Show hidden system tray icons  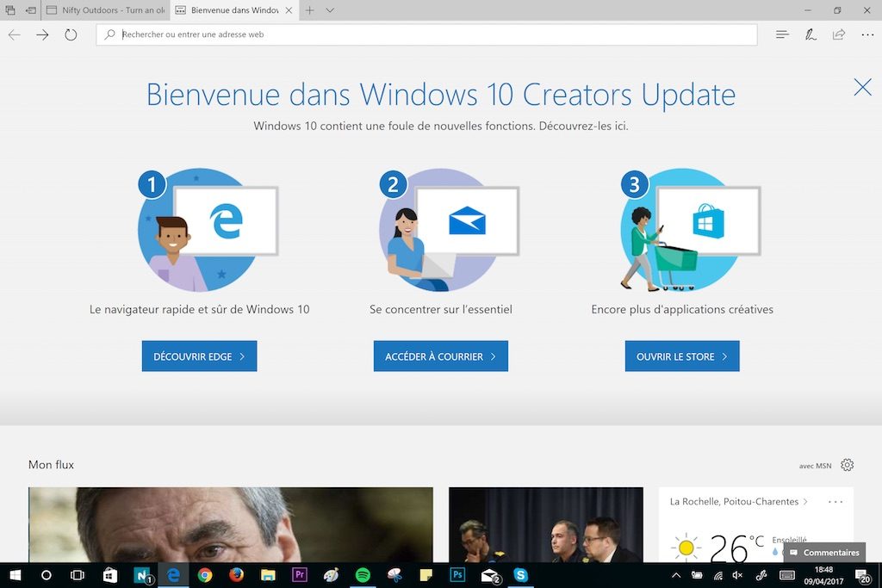pos(676,575)
